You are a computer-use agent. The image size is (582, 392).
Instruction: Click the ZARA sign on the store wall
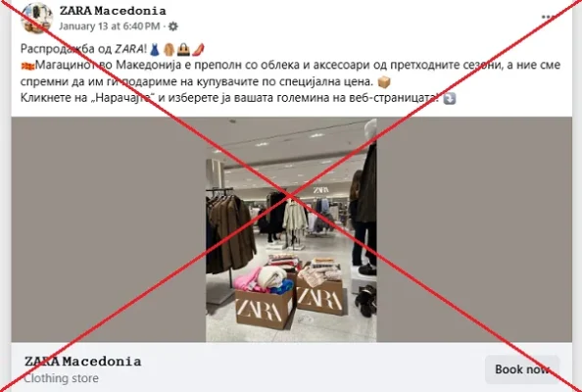click(x=320, y=190)
